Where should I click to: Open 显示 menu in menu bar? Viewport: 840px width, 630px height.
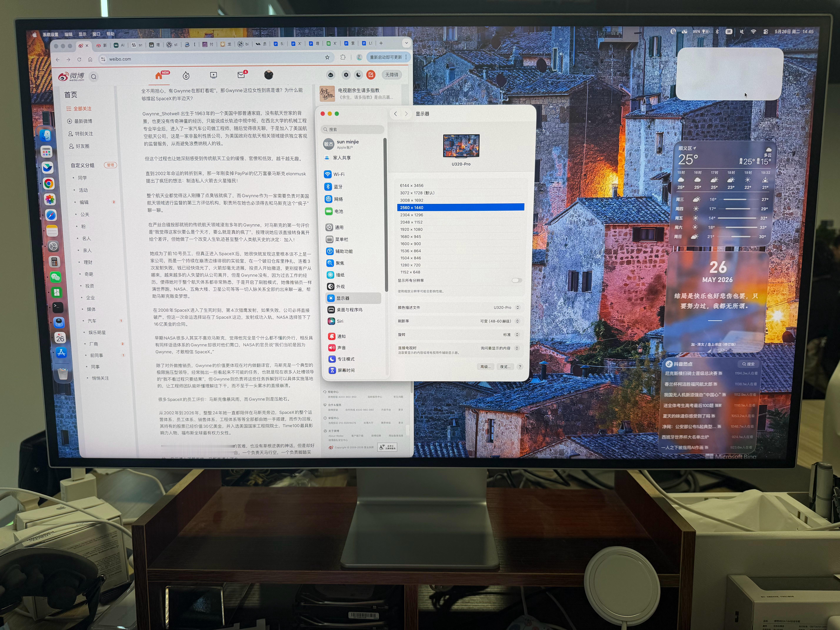82,34
